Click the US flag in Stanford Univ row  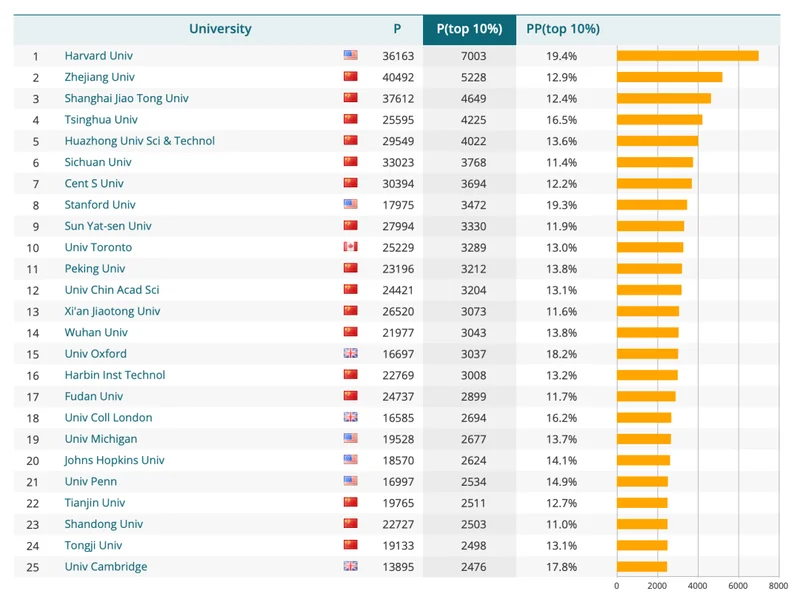pos(350,205)
